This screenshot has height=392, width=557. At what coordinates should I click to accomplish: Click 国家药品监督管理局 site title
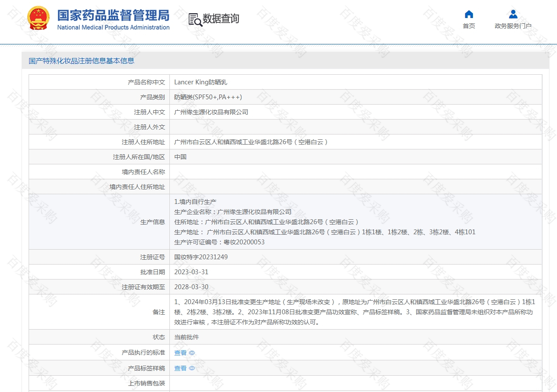coord(114,15)
